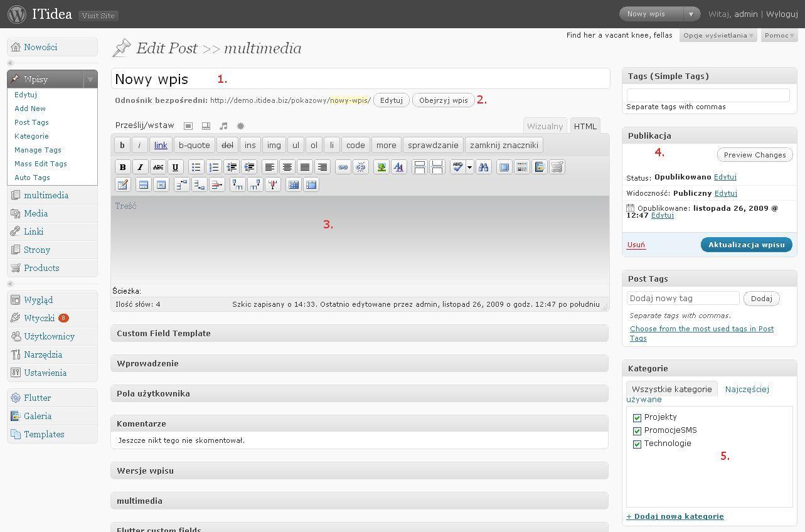The width and height of the screenshot is (805, 532).
Task: Insert an unordered bullet list icon
Action: tap(196, 167)
